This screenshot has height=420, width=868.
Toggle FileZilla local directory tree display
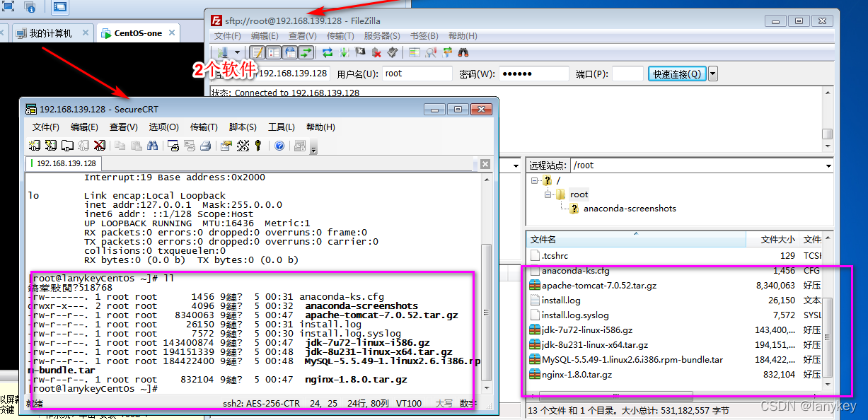pos(273,52)
